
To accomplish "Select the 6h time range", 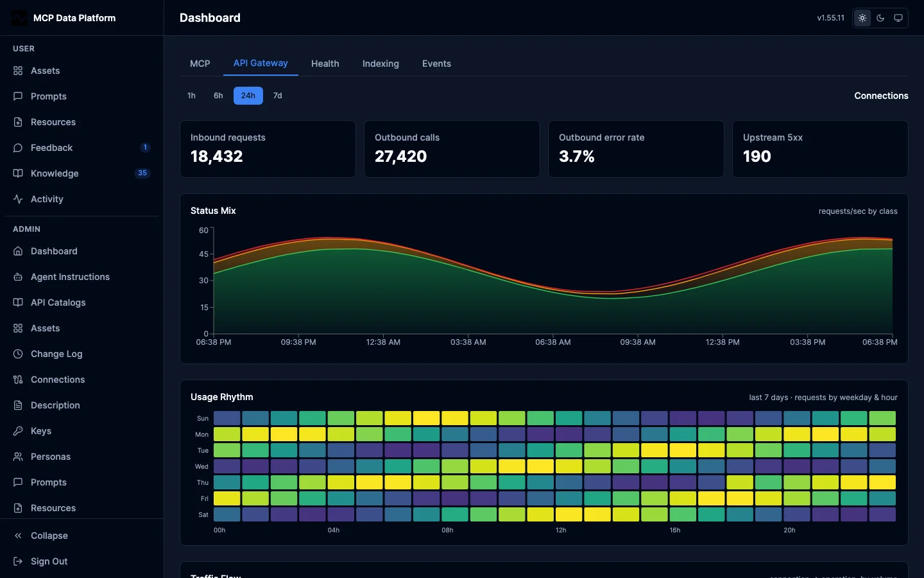I will click(218, 96).
